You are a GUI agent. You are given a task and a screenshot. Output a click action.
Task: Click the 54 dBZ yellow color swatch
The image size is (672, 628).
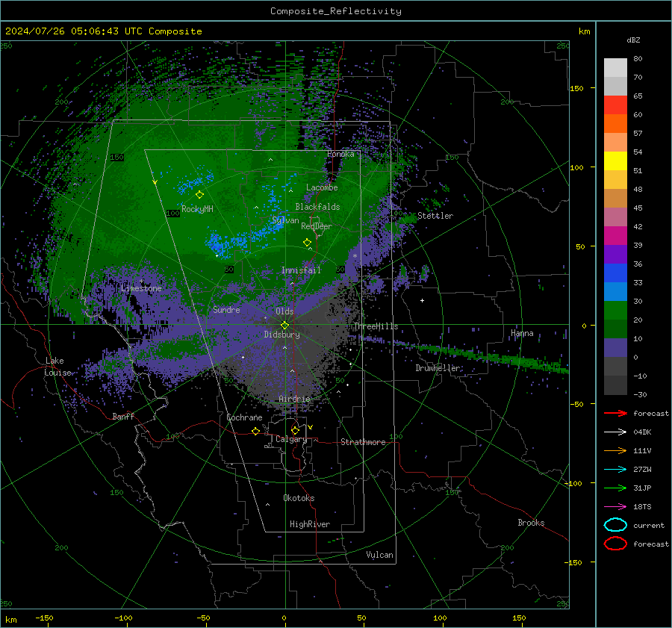615,161
